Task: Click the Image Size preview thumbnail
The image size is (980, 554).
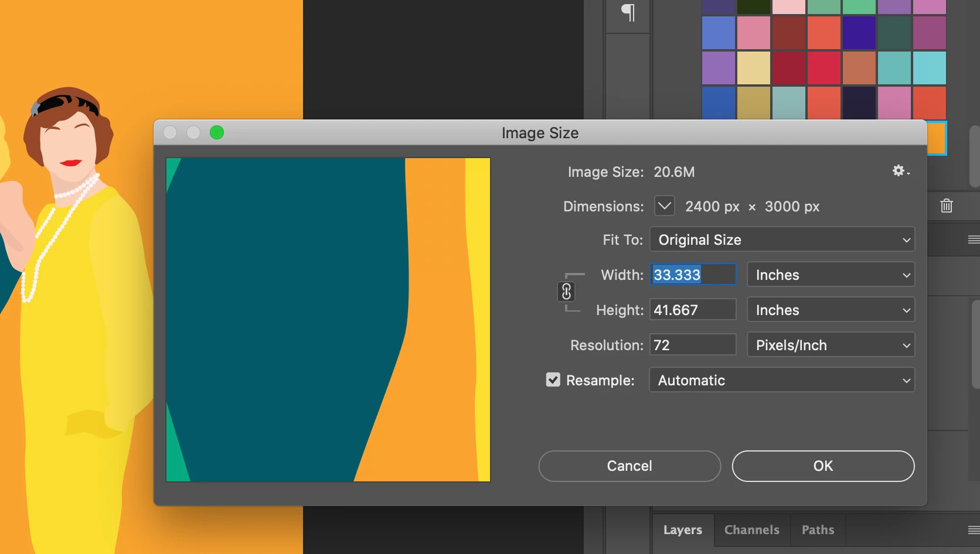Action: 328,320
